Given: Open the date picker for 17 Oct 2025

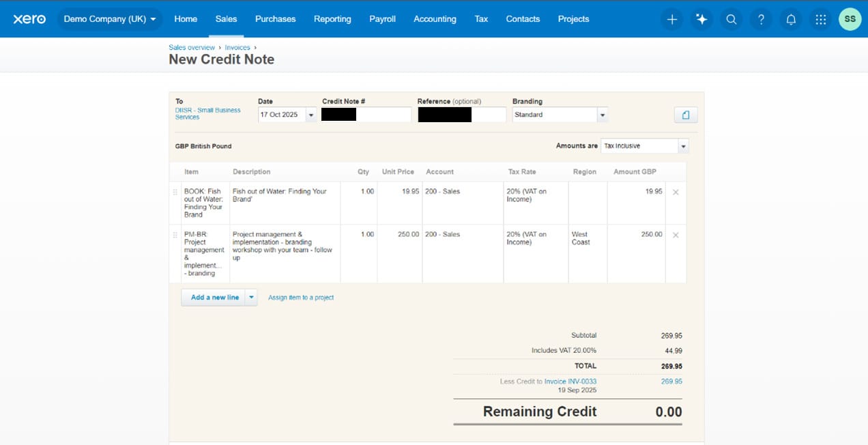Looking at the screenshot, I should click(x=311, y=114).
